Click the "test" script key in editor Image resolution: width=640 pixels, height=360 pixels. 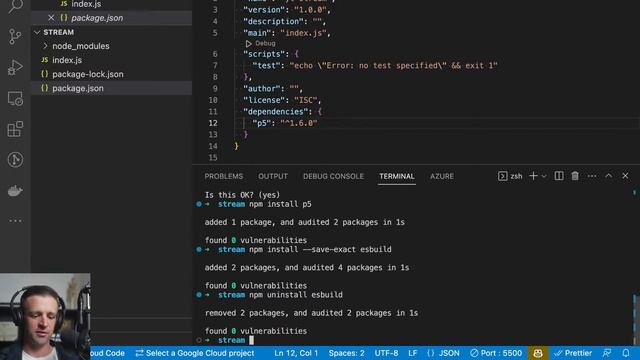coord(267,65)
